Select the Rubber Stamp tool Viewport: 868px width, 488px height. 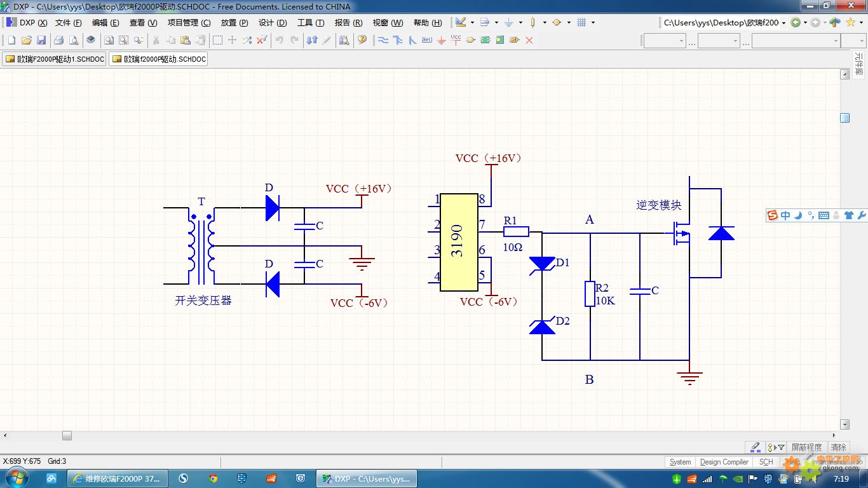coord(200,40)
